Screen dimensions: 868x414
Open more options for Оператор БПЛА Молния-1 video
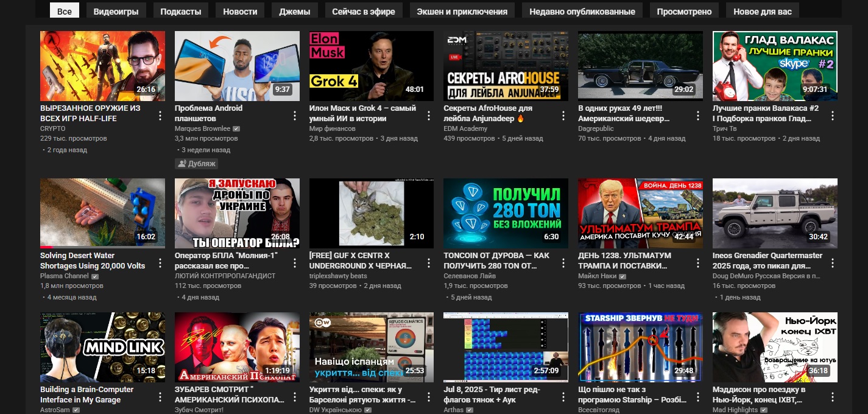coord(295,262)
